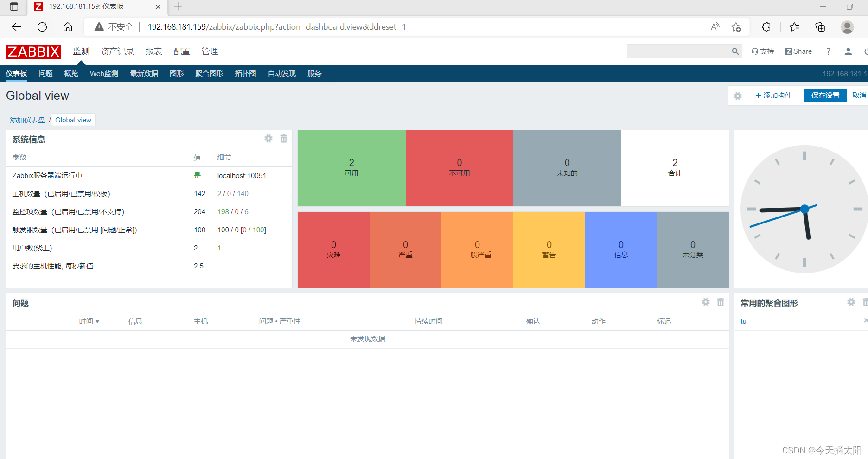The height and width of the screenshot is (459, 868).
Task: Click the grey 未知的 hosts tile
Action: tap(567, 168)
